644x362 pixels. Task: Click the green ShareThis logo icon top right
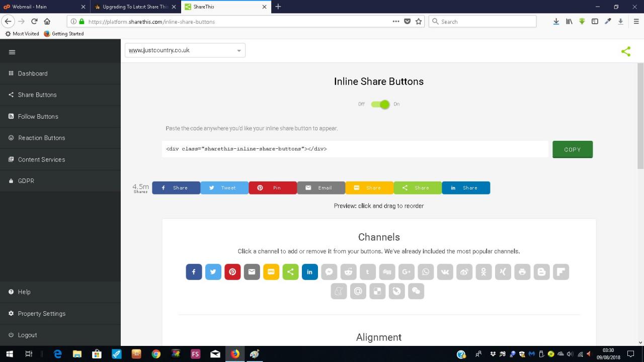coord(626,51)
